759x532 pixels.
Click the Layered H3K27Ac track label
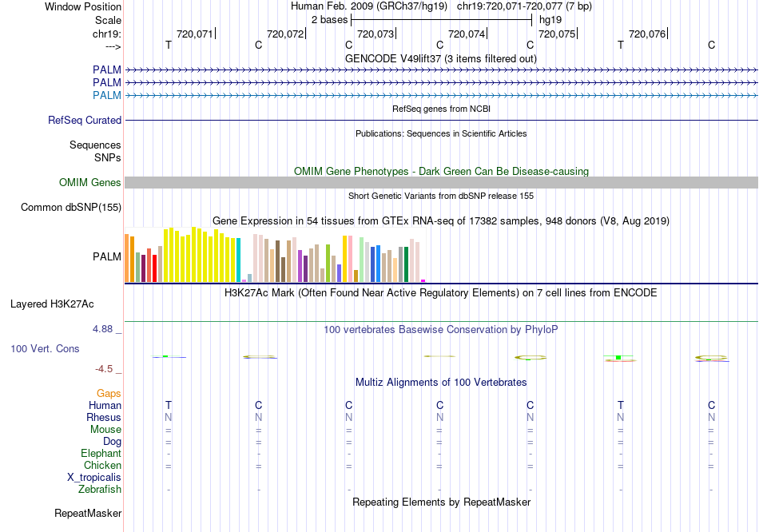point(52,304)
